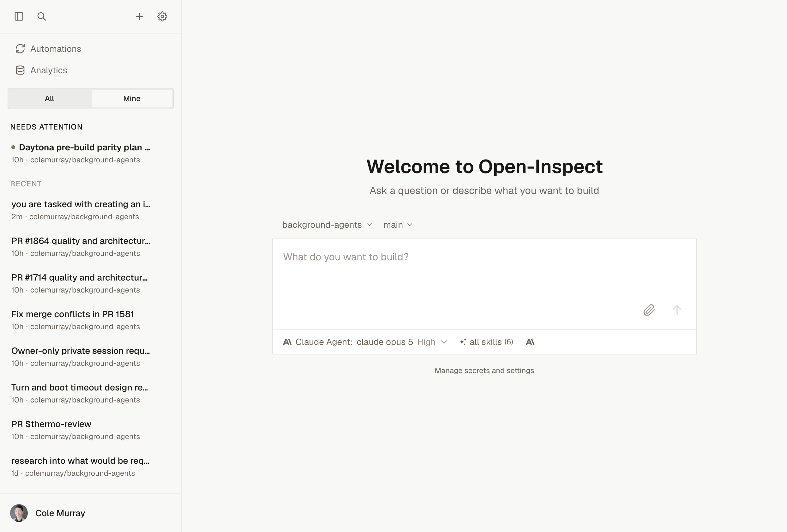Switch session filter to All
Viewport: 787px width, 532px height.
[50, 99]
